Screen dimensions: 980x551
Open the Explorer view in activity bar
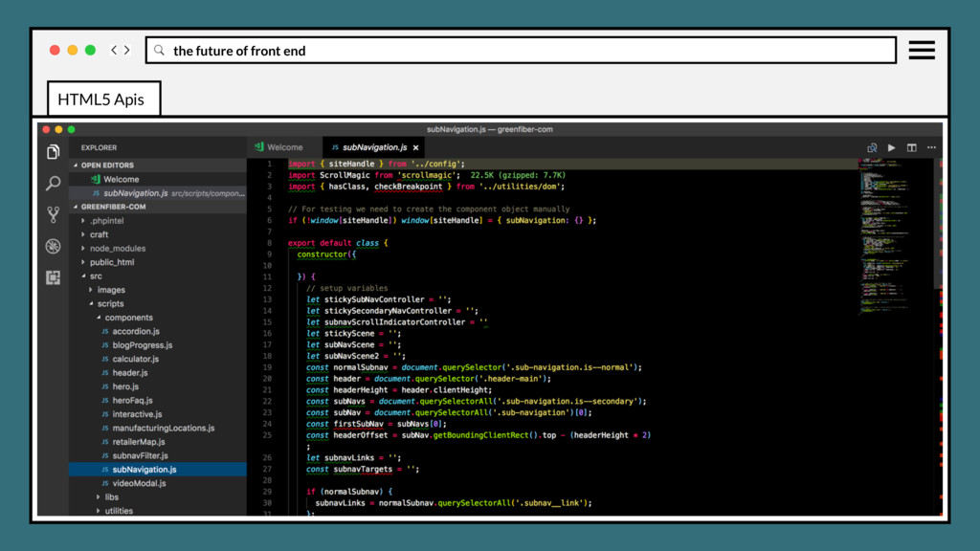(54, 152)
